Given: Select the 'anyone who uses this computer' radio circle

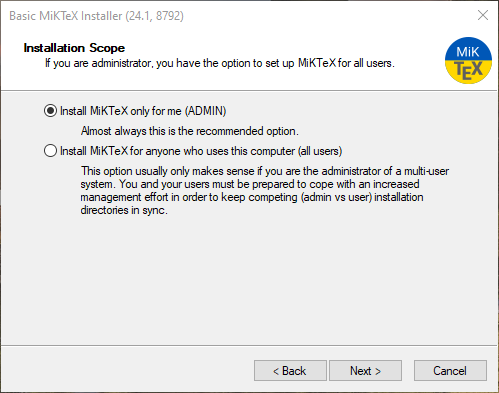Looking at the screenshot, I should pyautogui.click(x=50, y=151).
